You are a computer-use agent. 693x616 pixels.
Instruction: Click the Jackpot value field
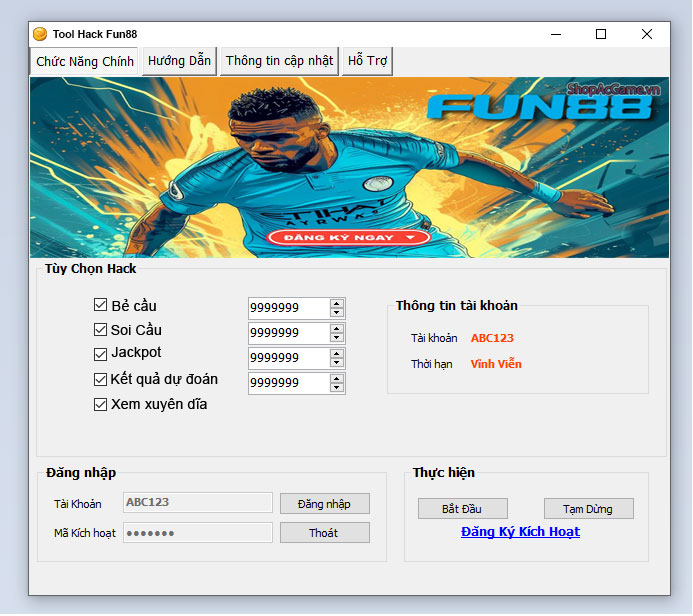pyautogui.click(x=289, y=358)
